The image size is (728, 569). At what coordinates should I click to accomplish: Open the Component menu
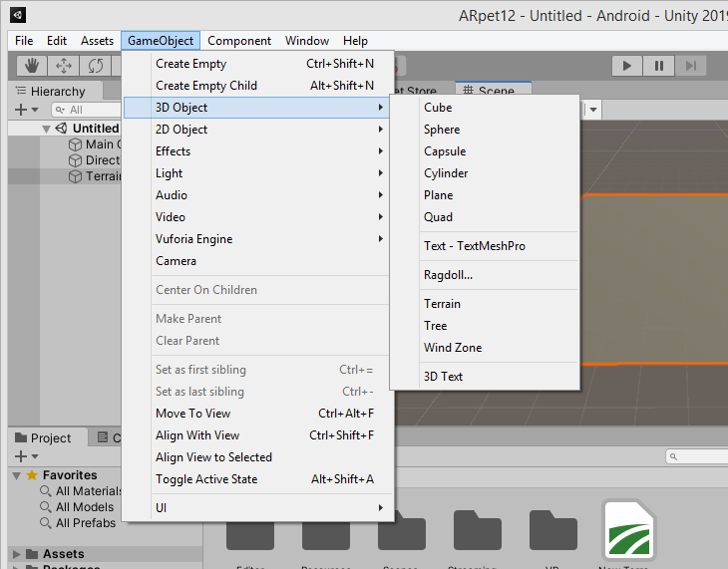(239, 41)
